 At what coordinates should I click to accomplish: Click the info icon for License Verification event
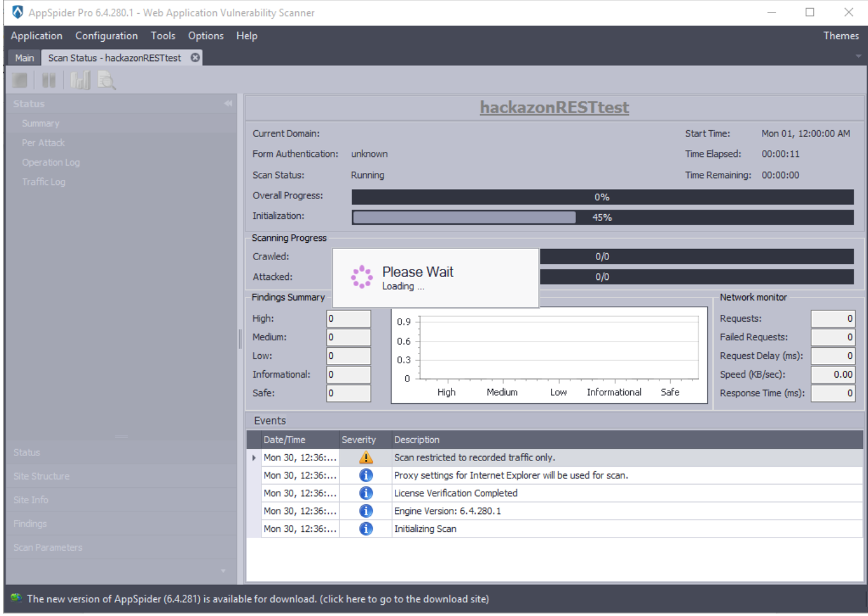[x=366, y=493]
